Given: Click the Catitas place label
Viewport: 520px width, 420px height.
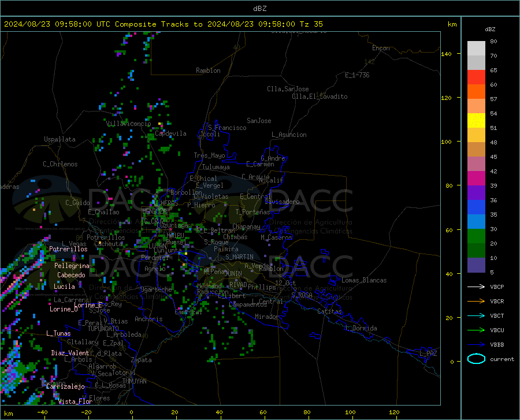Looking at the screenshot, I should [330, 311].
